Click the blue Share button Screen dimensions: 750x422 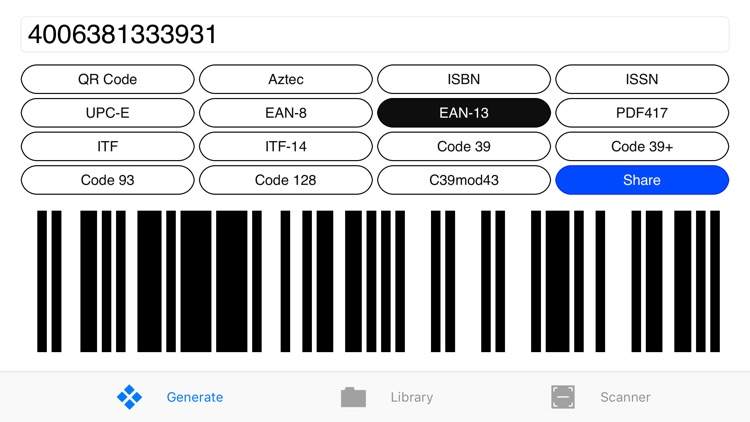(642, 180)
